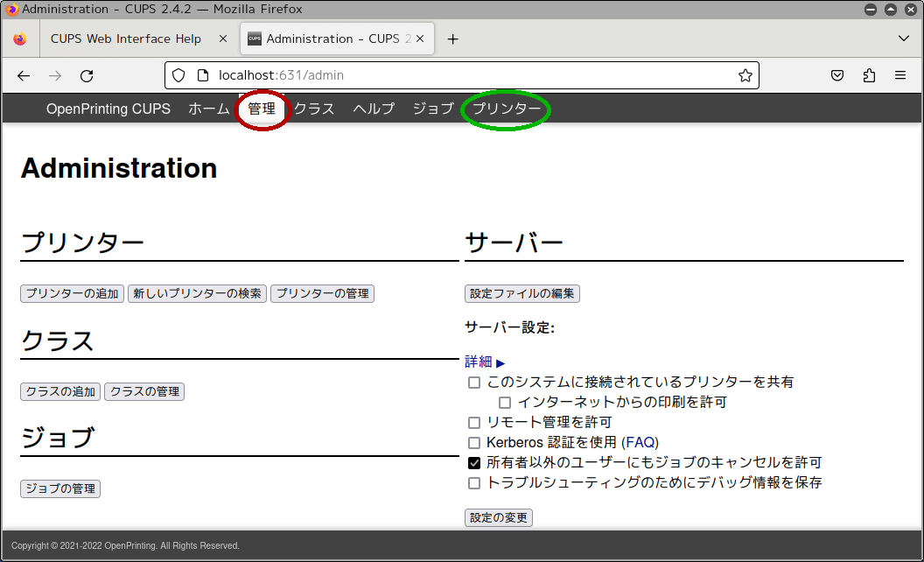Enable リモート管理を許可 checkbox
The height and width of the screenshot is (562, 924).
tap(474, 423)
